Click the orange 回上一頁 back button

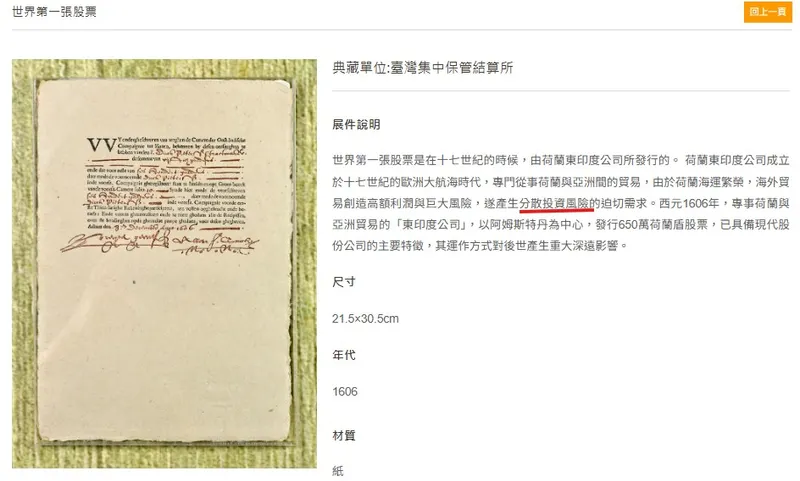pos(767,12)
